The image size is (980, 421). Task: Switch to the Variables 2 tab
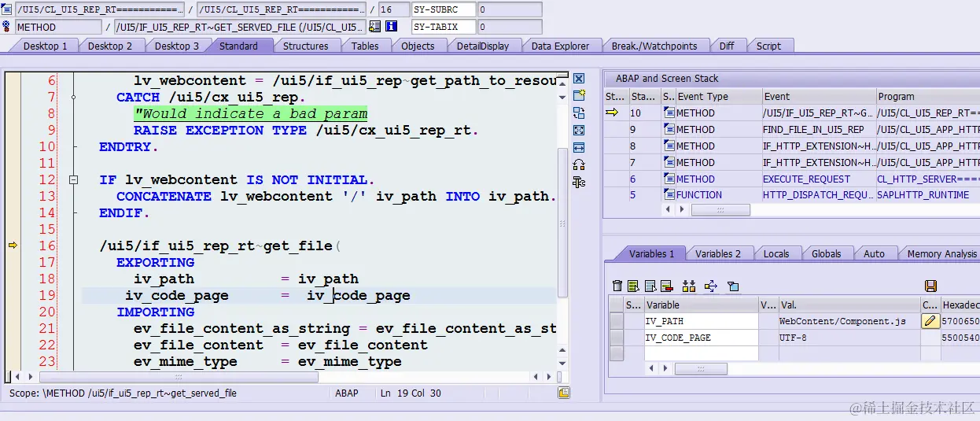pos(718,253)
